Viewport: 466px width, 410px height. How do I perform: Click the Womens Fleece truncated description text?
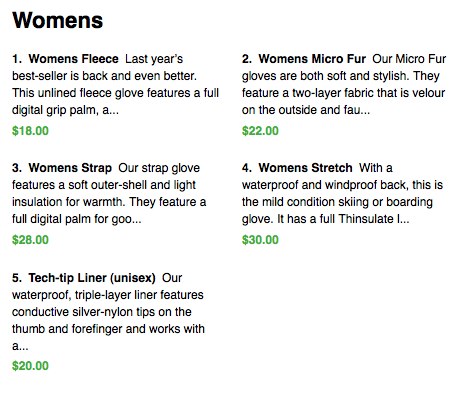(115, 85)
